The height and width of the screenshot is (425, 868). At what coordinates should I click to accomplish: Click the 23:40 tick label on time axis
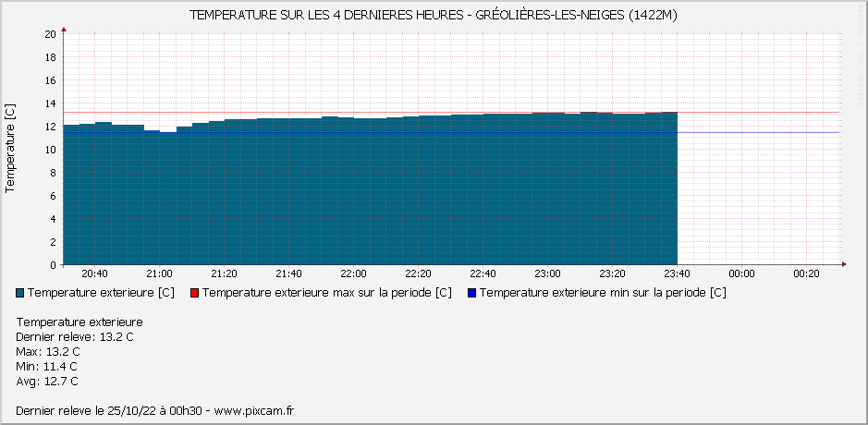tap(677, 274)
